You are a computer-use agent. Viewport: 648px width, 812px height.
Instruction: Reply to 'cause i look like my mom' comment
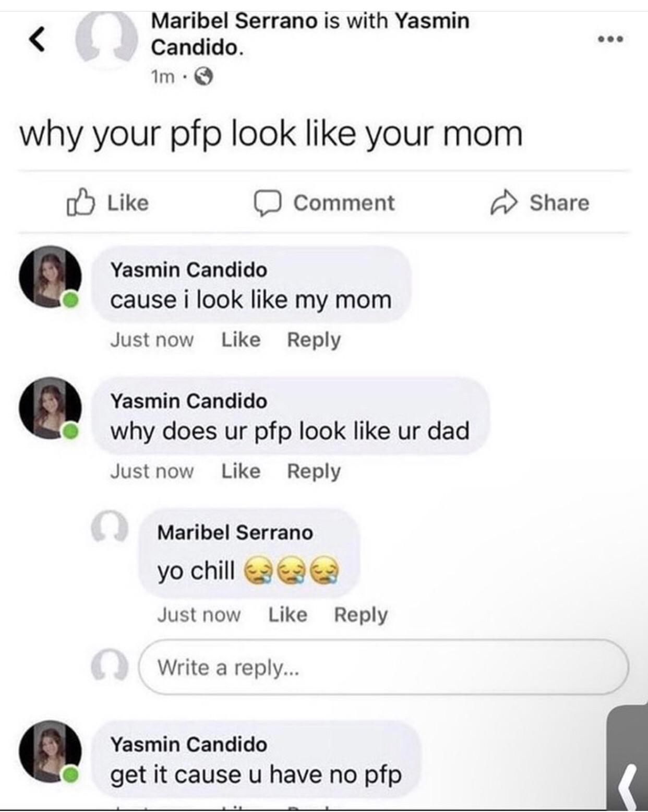(x=314, y=340)
